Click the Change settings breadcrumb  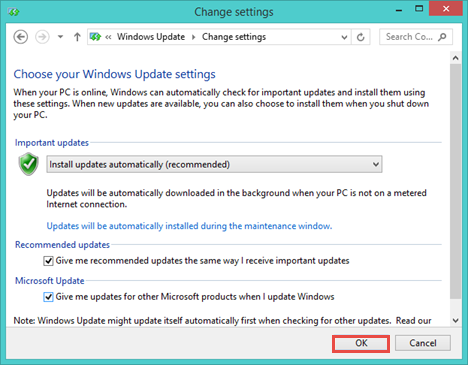pyautogui.click(x=234, y=37)
